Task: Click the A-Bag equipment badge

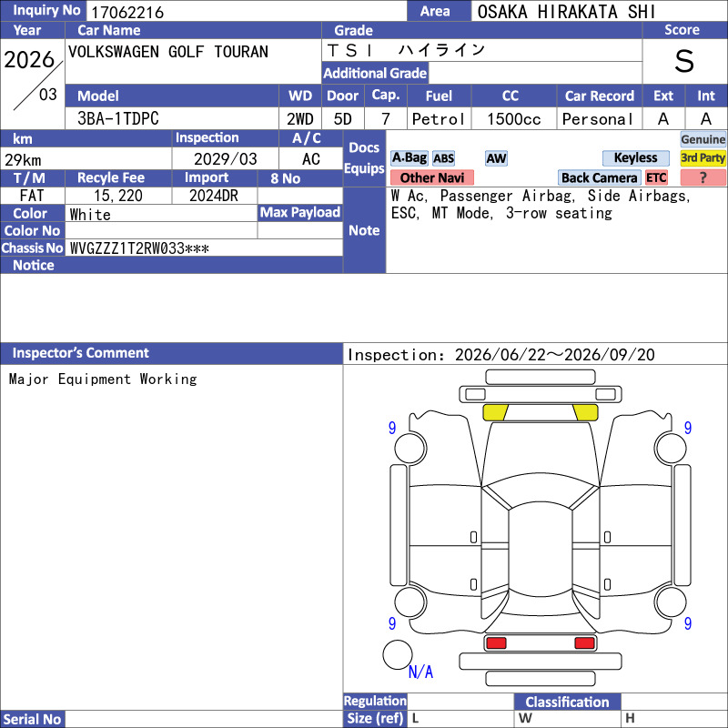Action: coord(409,157)
